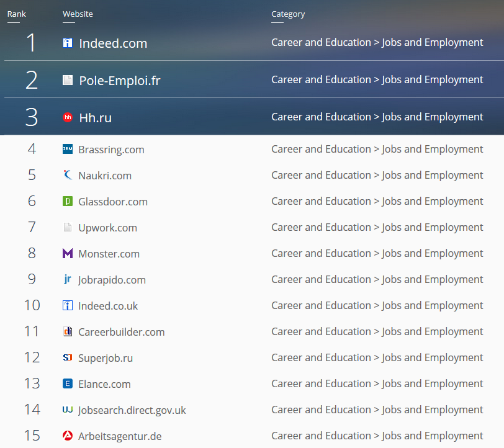Click the Indeed.com favicon icon
Screen dimensions: 504x448
(68, 43)
